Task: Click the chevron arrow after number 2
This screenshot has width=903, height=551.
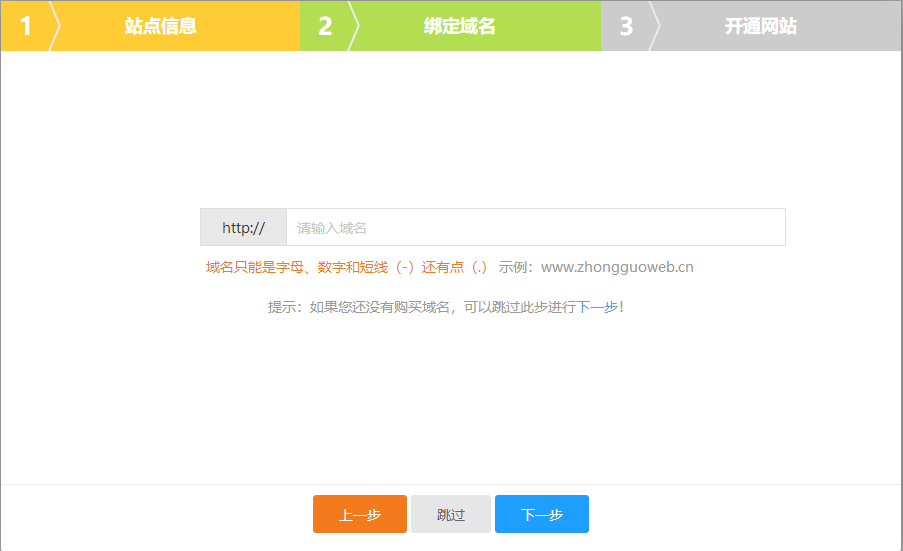Action: [x=354, y=26]
